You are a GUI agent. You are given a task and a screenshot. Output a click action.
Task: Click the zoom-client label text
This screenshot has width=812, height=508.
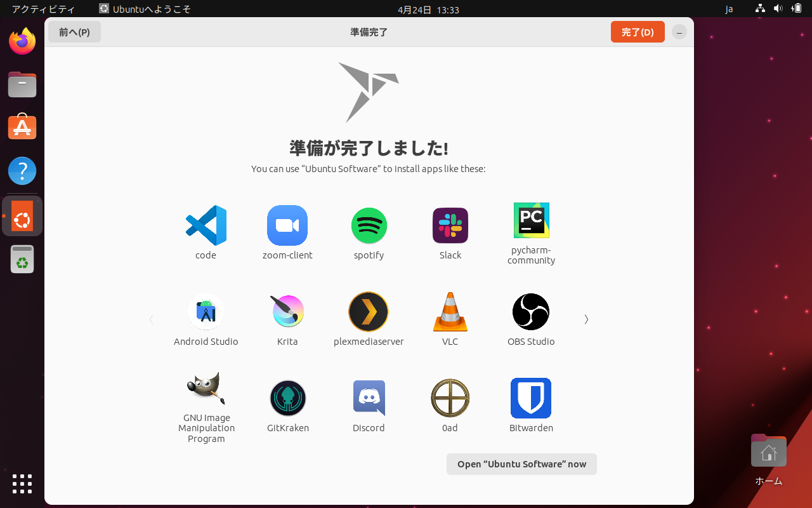coord(287,255)
